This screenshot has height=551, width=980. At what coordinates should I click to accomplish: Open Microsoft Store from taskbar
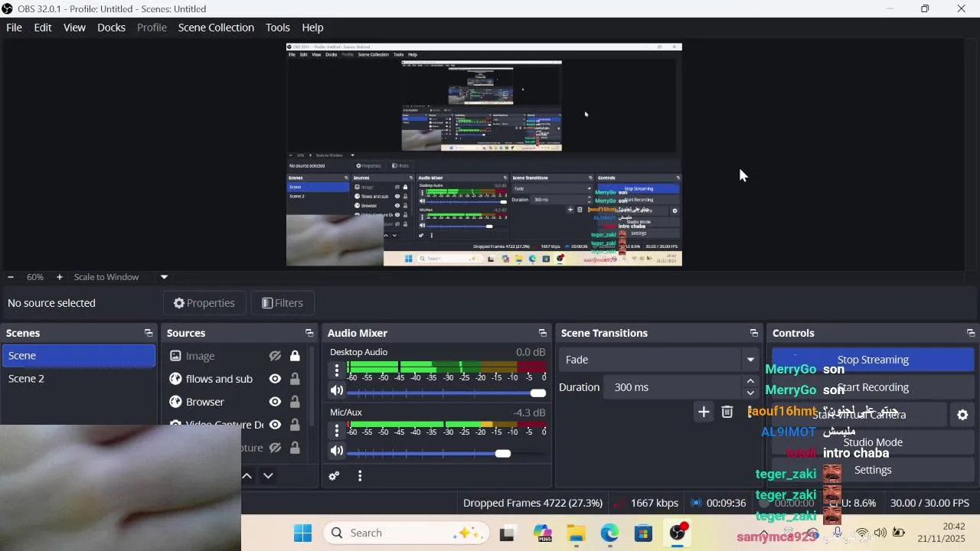(643, 533)
